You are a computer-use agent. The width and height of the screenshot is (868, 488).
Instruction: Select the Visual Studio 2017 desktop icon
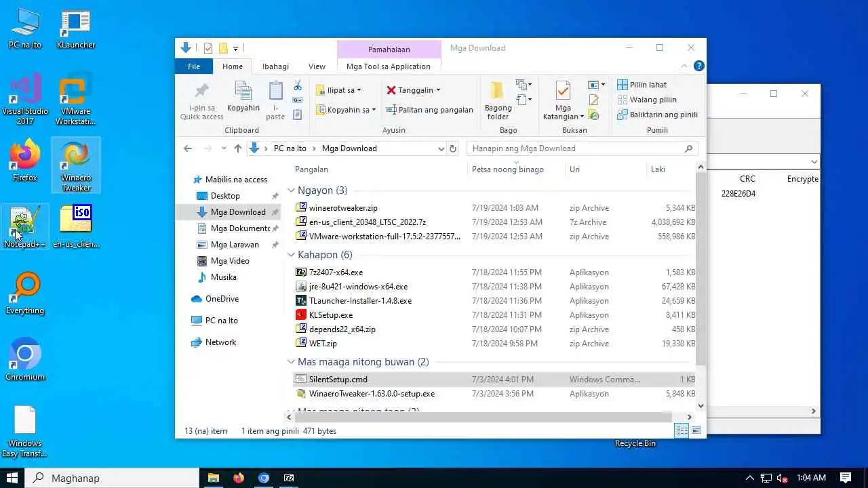(x=25, y=100)
